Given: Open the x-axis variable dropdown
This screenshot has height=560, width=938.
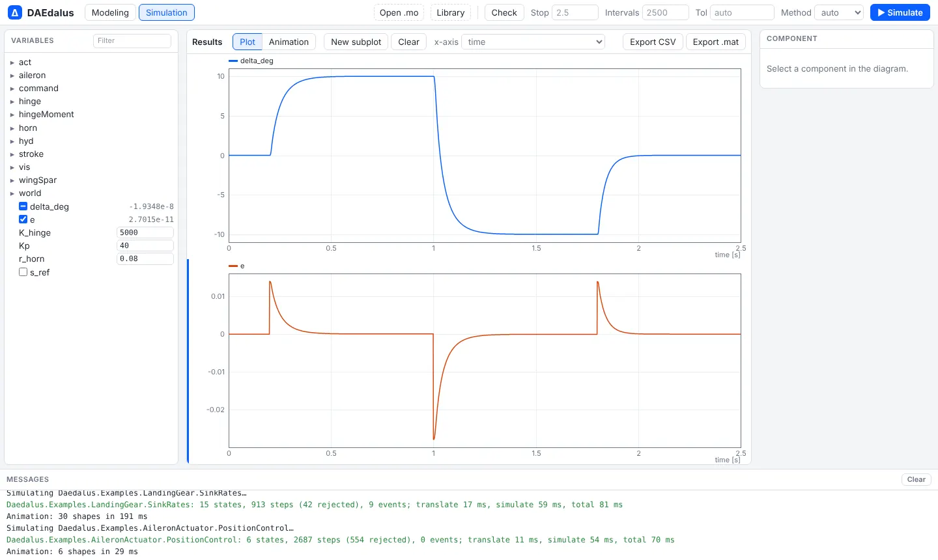Looking at the screenshot, I should coord(533,42).
